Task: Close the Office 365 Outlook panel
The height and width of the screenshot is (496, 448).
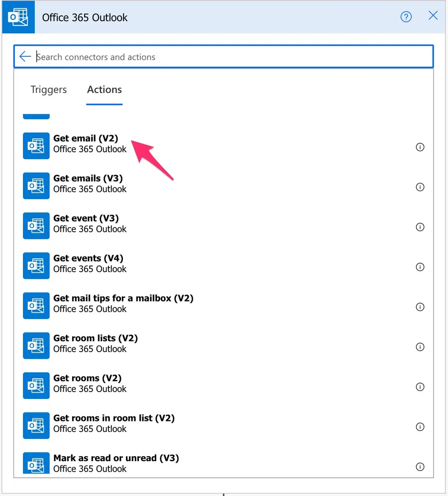Action: [433, 16]
